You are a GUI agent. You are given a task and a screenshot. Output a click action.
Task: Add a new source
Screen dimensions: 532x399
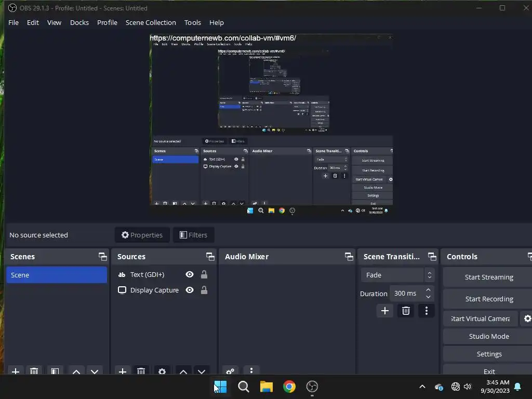[123, 371]
